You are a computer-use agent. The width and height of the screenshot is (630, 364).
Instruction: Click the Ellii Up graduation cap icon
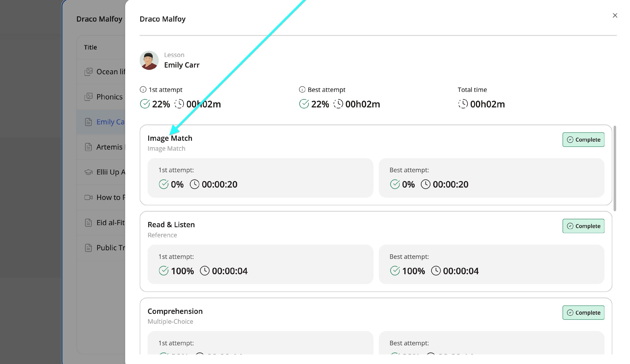[x=88, y=172]
